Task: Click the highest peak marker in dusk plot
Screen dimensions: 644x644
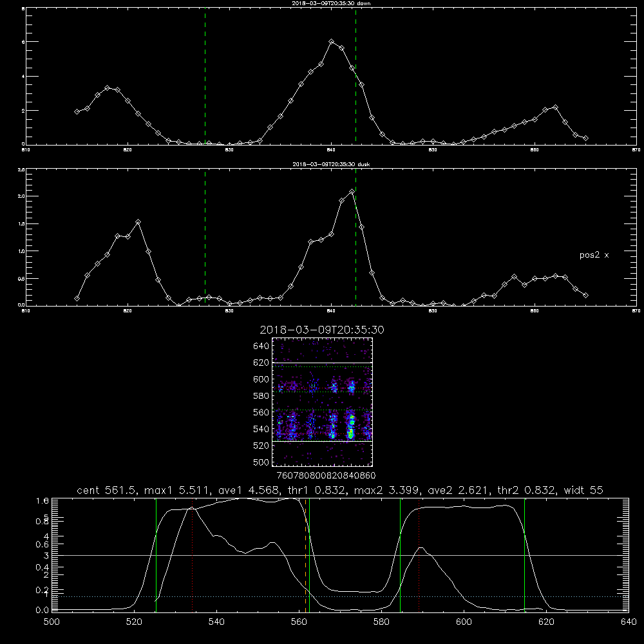Action: click(352, 192)
